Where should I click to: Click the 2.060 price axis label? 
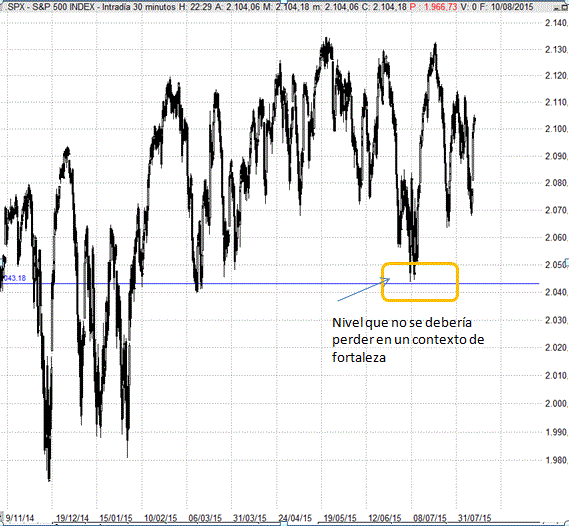click(x=556, y=238)
